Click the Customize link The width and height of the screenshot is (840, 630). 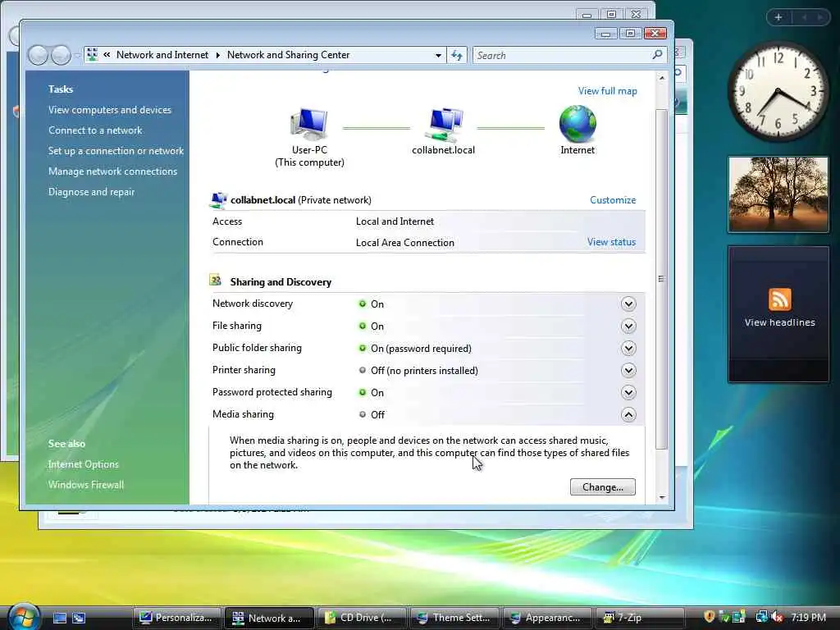click(613, 200)
